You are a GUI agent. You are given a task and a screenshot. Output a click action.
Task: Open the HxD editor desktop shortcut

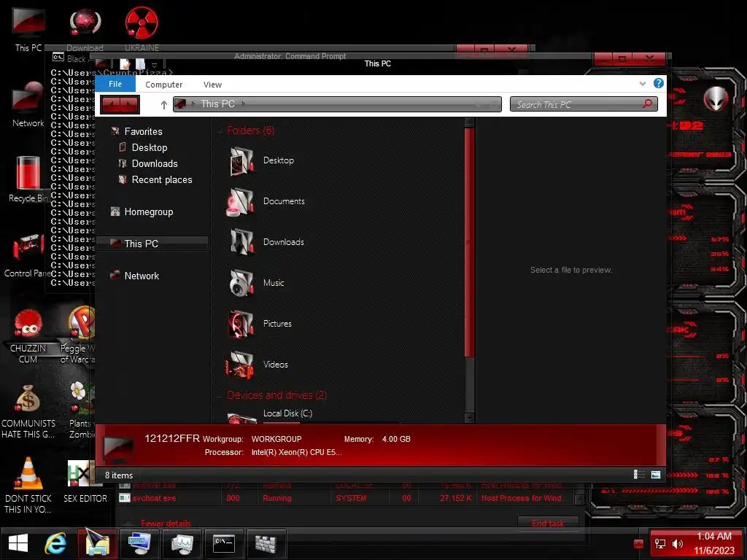pyautogui.click(x=85, y=481)
